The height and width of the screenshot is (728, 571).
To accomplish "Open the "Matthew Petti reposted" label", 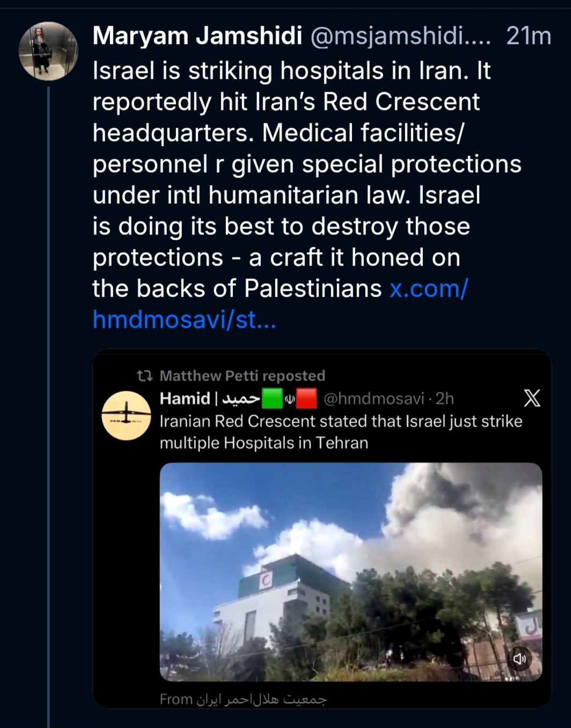I will point(242,376).
